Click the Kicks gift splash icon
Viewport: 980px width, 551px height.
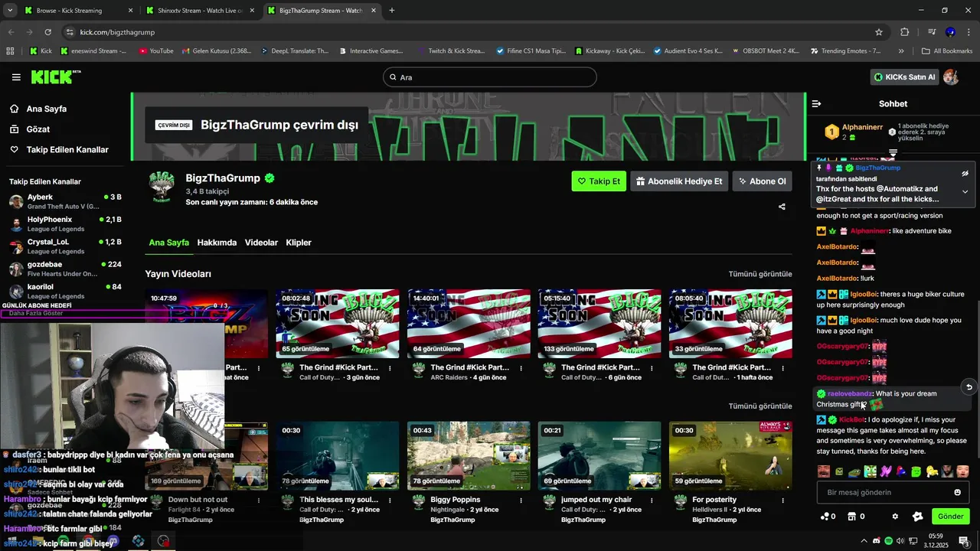click(x=917, y=517)
